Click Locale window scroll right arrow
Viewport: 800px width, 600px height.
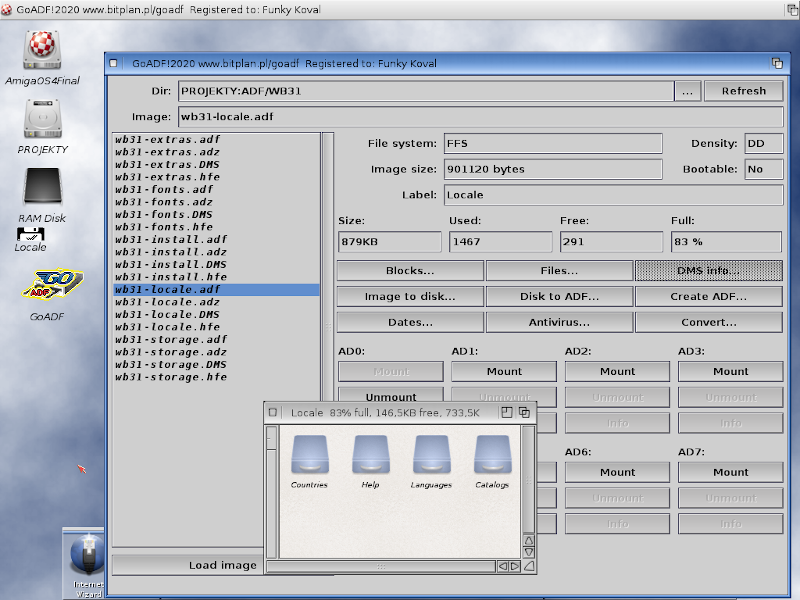pyautogui.click(x=515, y=566)
